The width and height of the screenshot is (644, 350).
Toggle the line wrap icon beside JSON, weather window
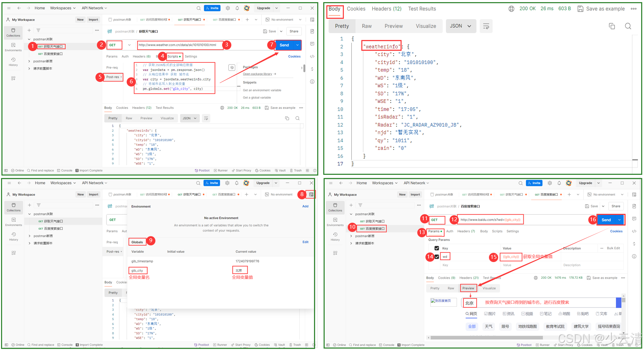tap(206, 118)
